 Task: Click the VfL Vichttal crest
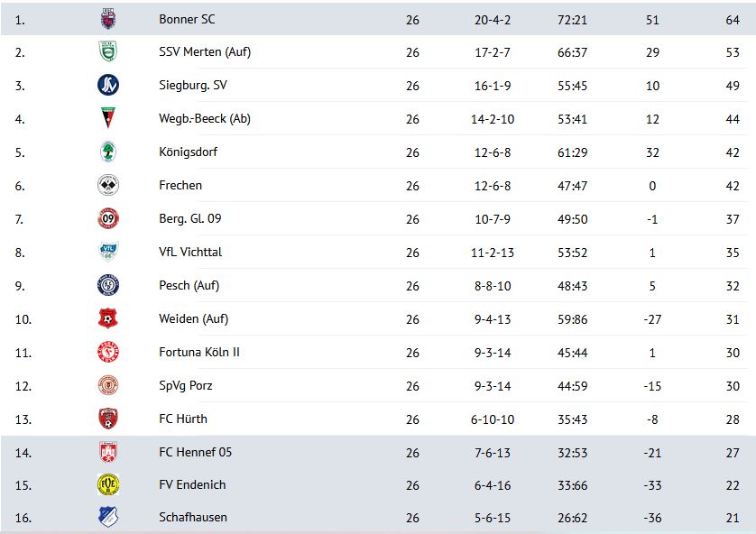108,252
